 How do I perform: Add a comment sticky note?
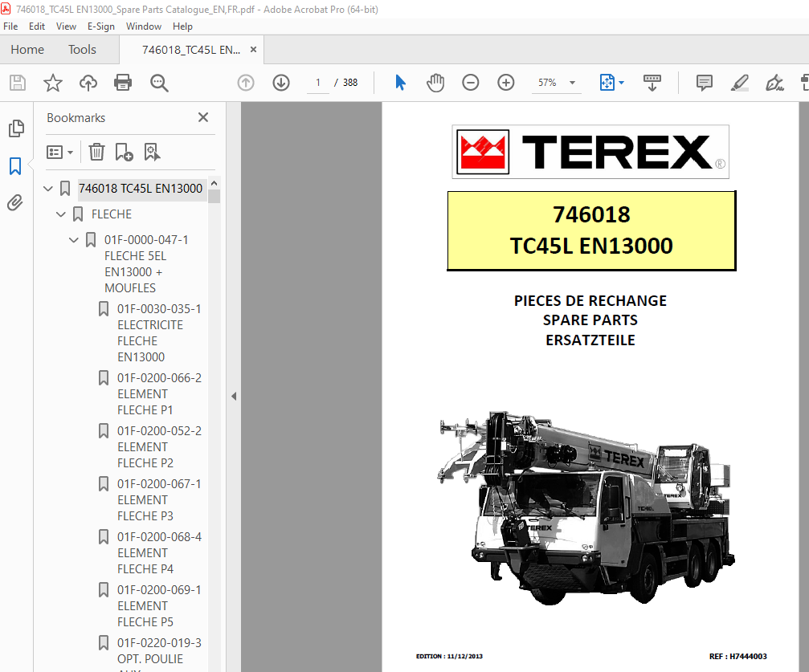(705, 83)
